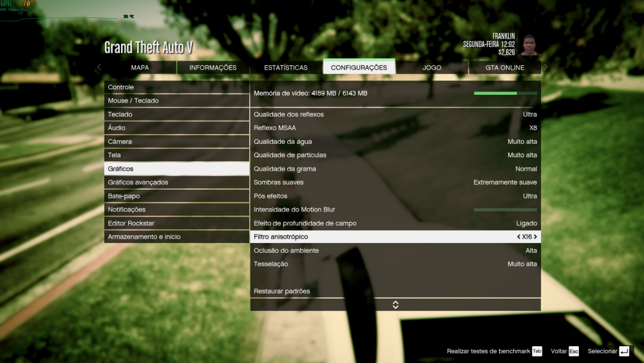Image resolution: width=644 pixels, height=363 pixels.
Task: Select the Qualidade da água setting
Action: tap(395, 141)
